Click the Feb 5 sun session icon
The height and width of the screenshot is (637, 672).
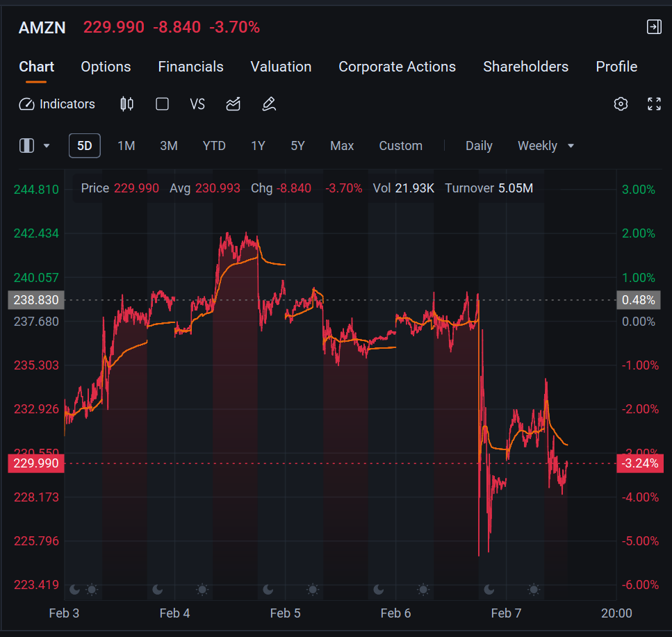313,590
